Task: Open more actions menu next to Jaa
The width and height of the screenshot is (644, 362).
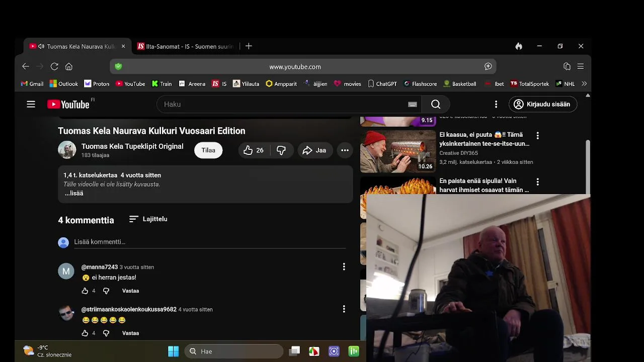Action: [x=345, y=150]
